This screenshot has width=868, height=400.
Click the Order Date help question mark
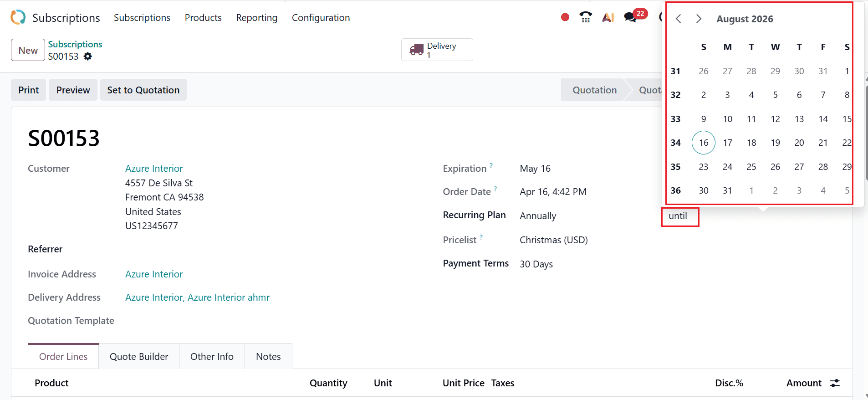point(495,189)
